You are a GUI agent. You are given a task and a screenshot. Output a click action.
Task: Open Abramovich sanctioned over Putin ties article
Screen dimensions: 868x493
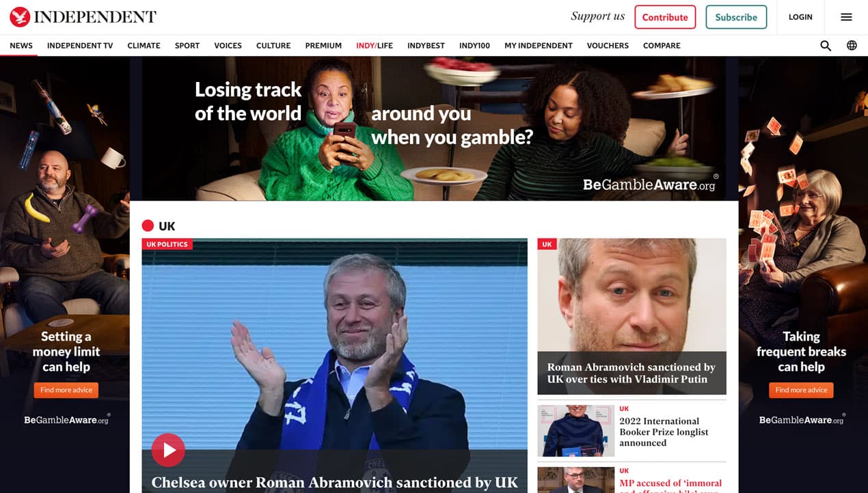[x=632, y=373]
